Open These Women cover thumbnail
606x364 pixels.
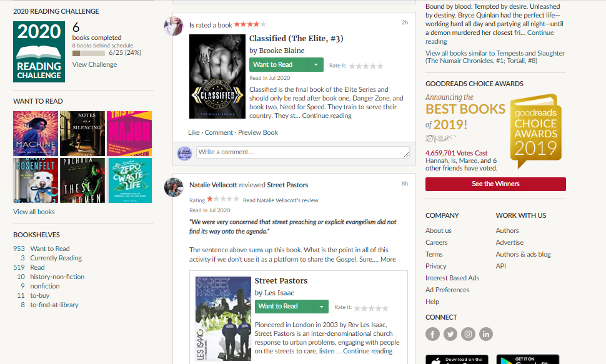coord(82,180)
